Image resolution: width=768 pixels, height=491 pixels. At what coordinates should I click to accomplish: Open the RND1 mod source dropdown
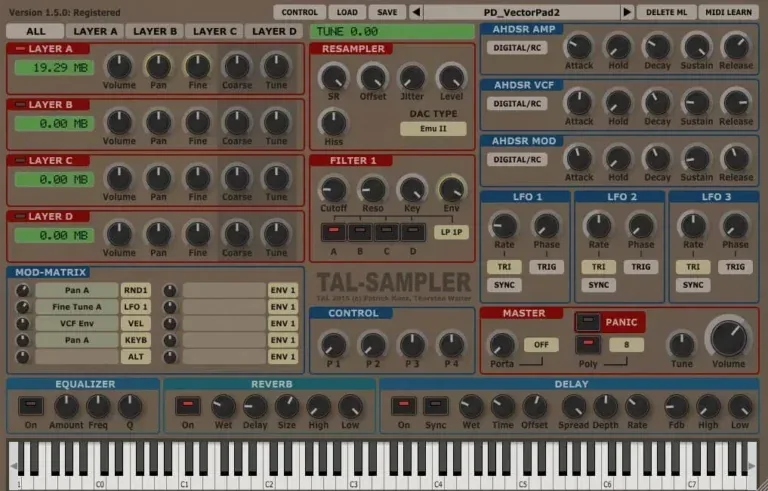(136, 290)
